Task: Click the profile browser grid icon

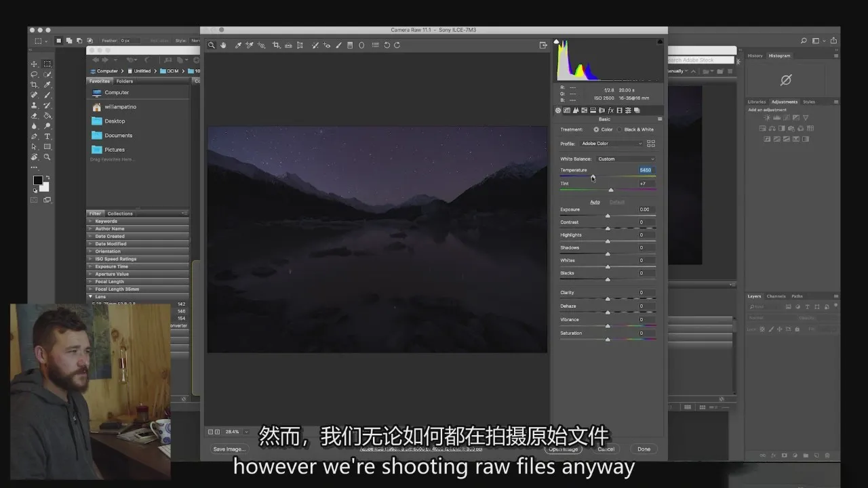Action: 651,144
